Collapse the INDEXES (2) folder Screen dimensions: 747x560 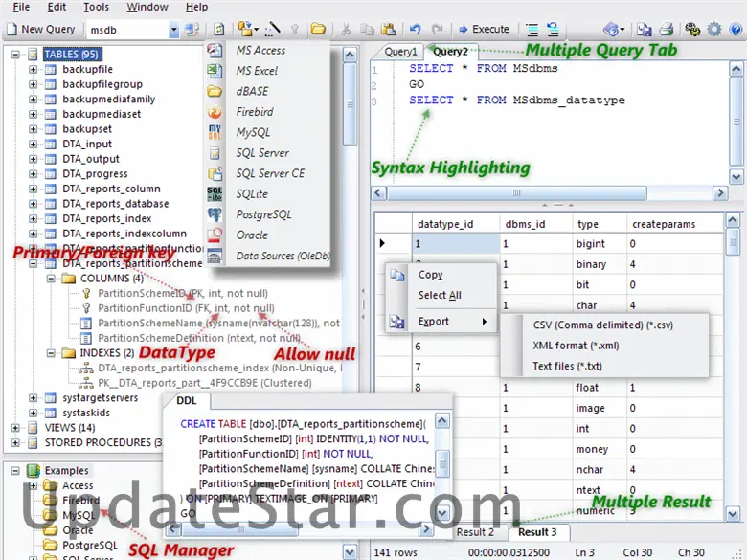pos(51,353)
